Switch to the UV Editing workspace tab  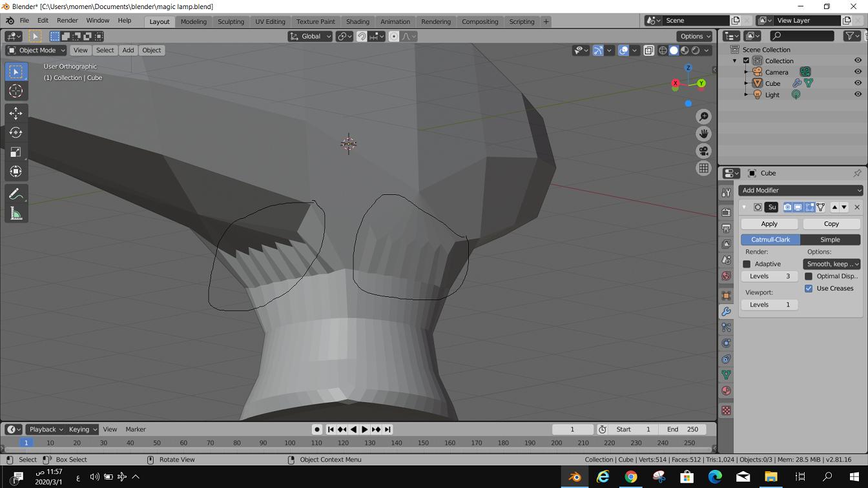tap(270, 21)
